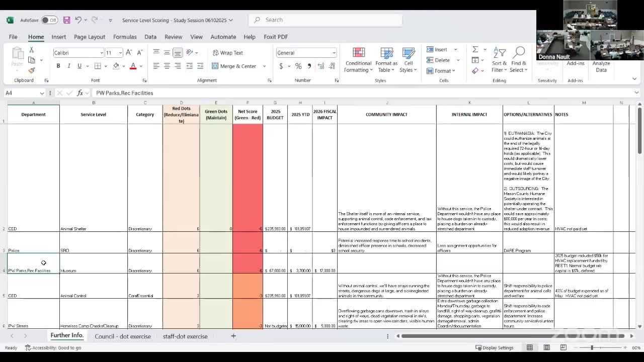Click the Center align icon

[167, 66]
